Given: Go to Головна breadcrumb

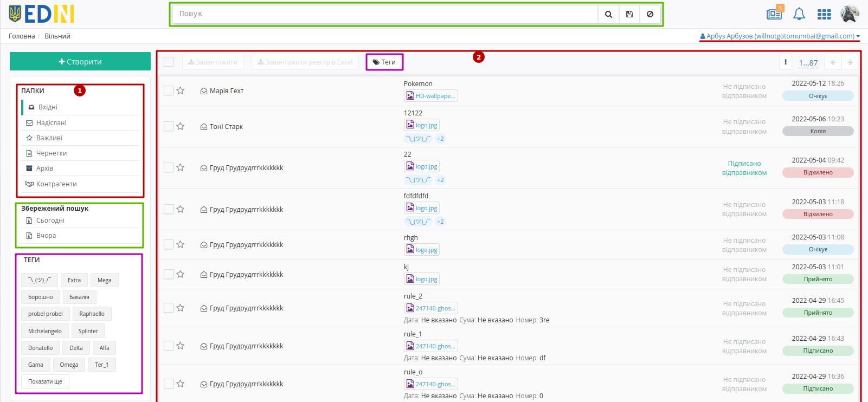Looking at the screenshot, I should (22, 36).
